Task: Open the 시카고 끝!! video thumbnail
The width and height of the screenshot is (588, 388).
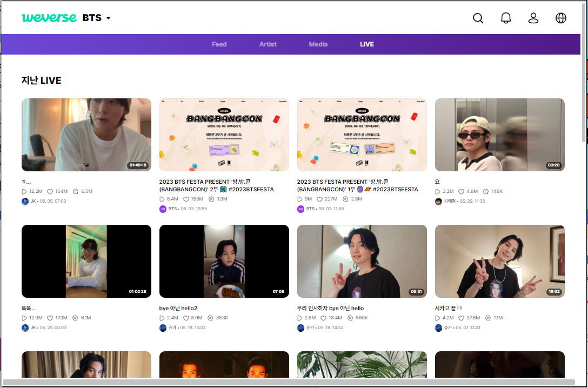Action: pos(499,261)
